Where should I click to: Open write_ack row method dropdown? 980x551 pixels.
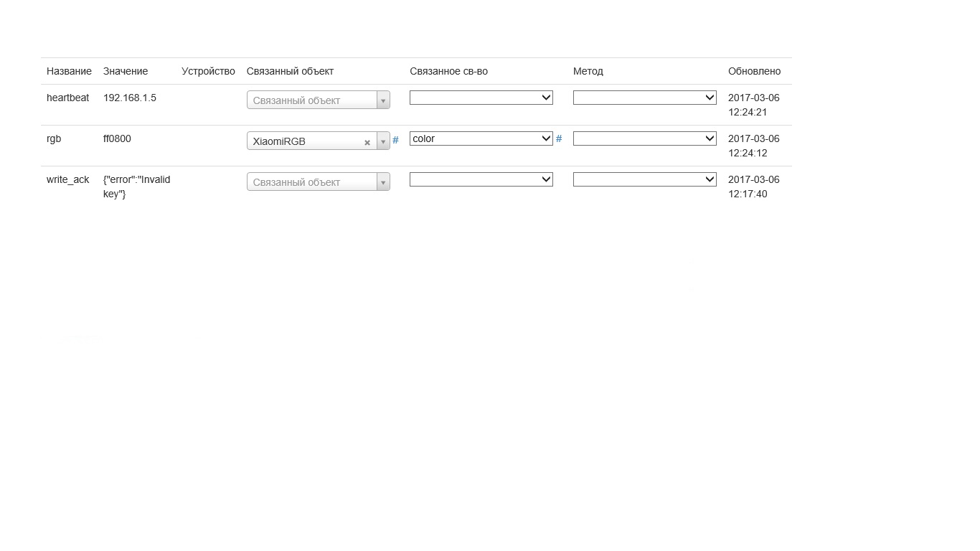pyautogui.click(x=644, y=179)
